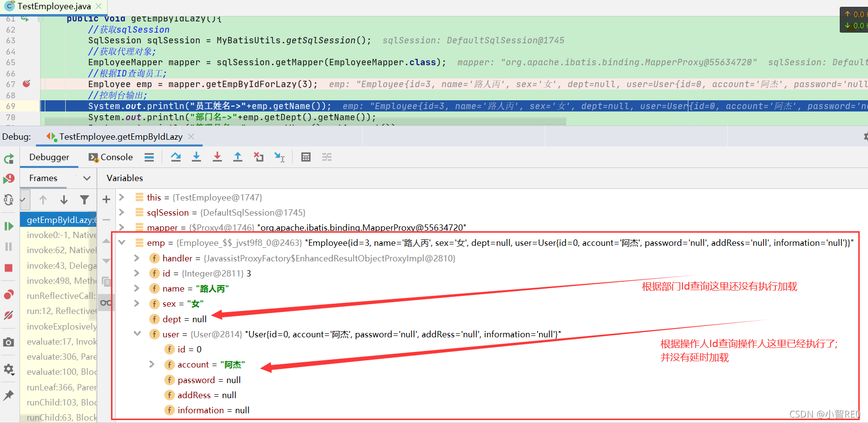The width and height of the screenshot is (868, 423).
Task: Click the Step Out icon
Action: (x=238, y=157)
